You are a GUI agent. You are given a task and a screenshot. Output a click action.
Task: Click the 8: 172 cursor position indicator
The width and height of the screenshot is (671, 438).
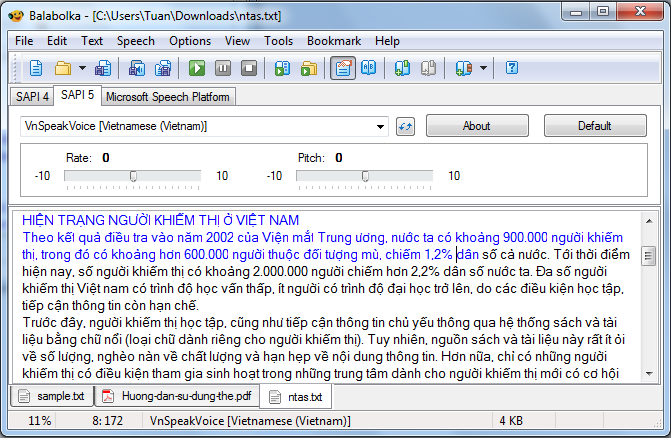click(107, 421)
